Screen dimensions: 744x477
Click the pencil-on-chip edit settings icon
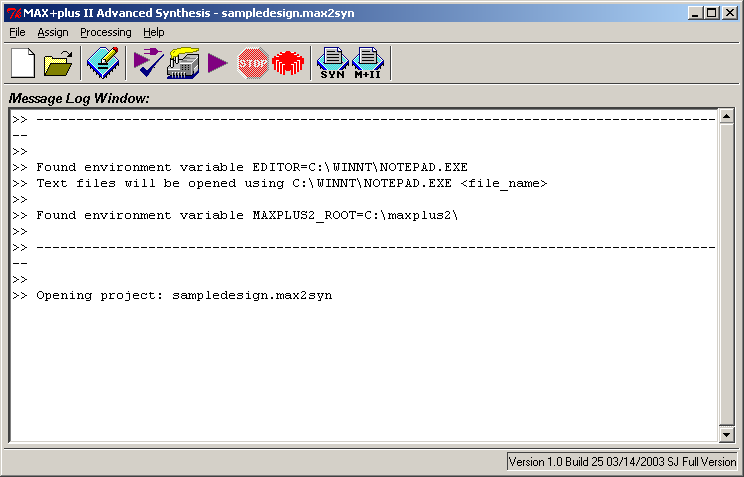[x=102, y=63]
